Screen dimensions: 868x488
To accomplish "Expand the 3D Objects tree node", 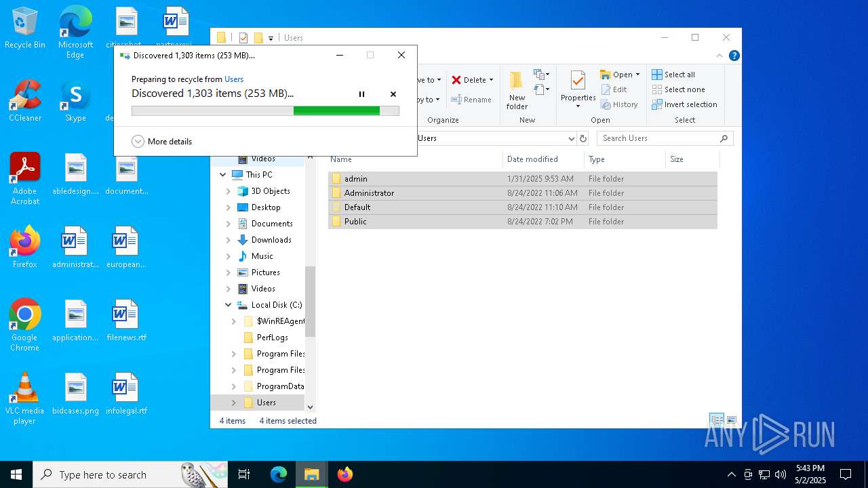I will point(229,191).
